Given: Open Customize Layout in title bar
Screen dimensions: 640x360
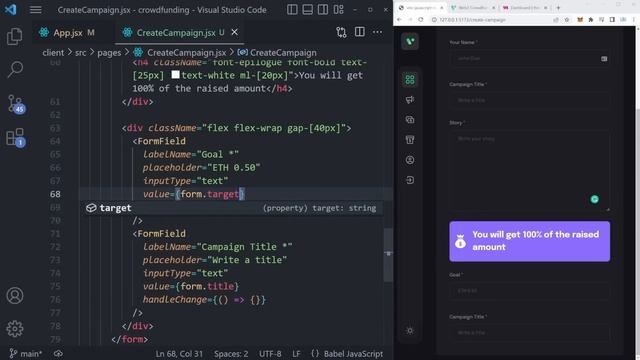Looking at the screenshot, I should [338, 9].
